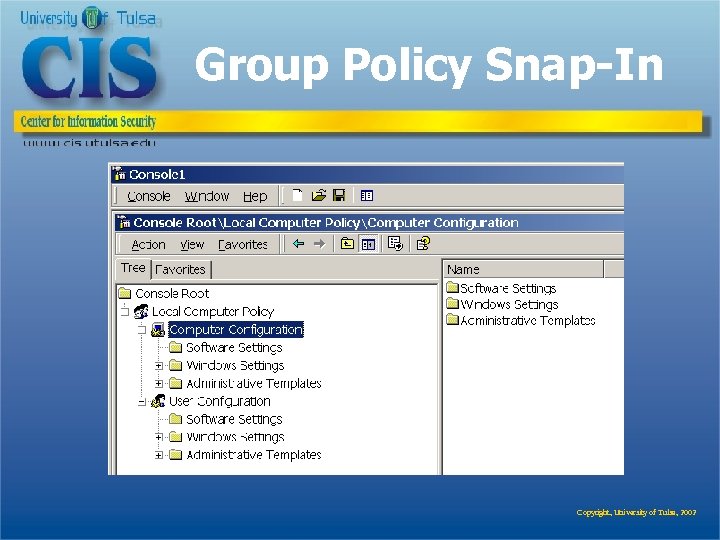Screen dimensions: 720x540
Task: Expand Administrative Templates under Computer Configuration
Action: pos(159,383)
